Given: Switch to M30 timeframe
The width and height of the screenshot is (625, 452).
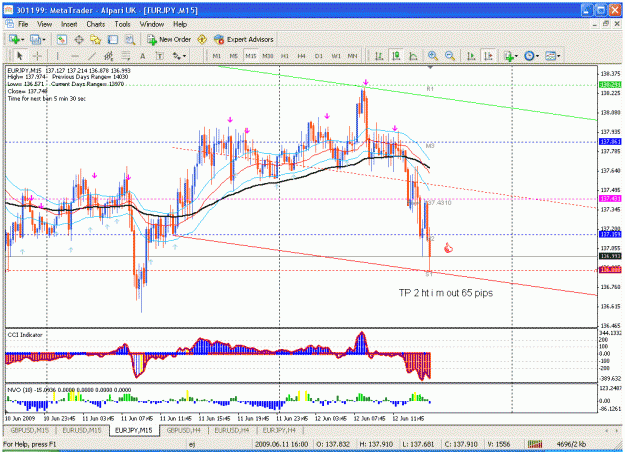Looking at the screenshot, I should coord(268,56).
